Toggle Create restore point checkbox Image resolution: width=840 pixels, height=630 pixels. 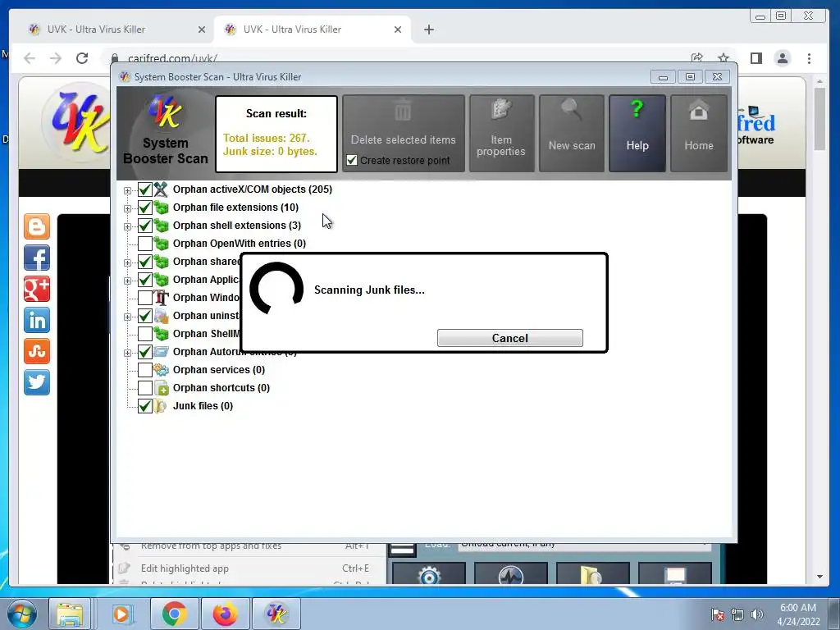[x=351, y=160]
